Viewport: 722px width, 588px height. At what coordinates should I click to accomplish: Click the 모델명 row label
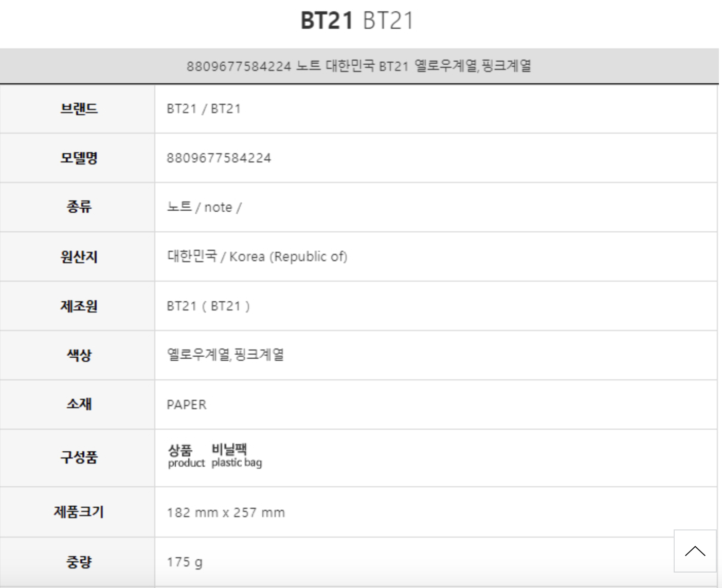(79, 158)
